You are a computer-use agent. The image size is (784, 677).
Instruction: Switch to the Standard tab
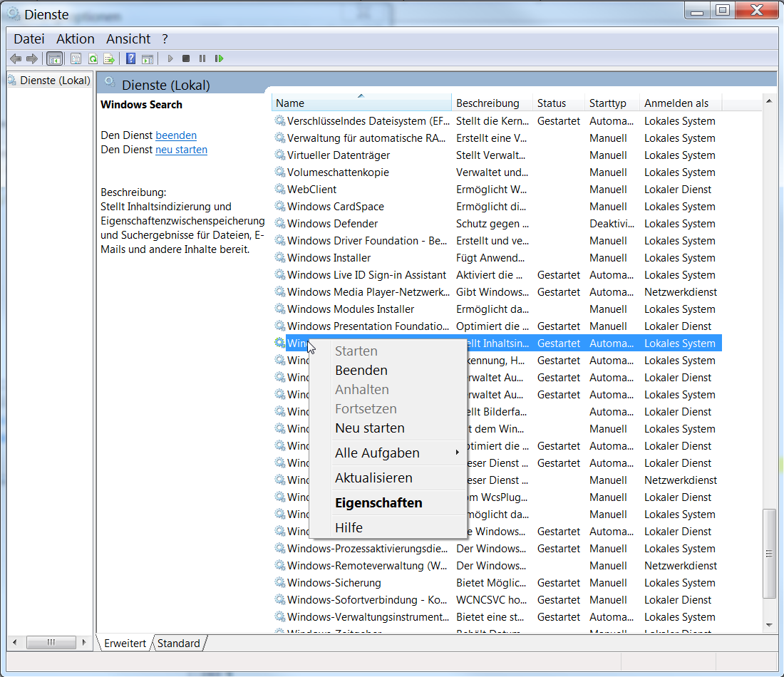(179, 644)
